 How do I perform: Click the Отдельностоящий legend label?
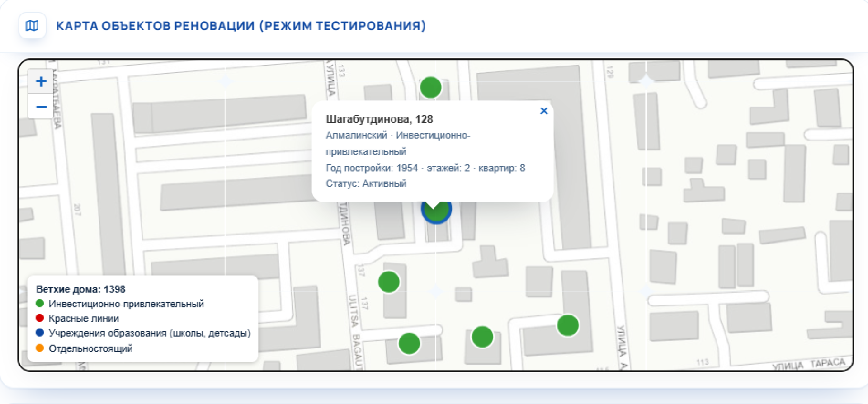click(x=91, y=348)
